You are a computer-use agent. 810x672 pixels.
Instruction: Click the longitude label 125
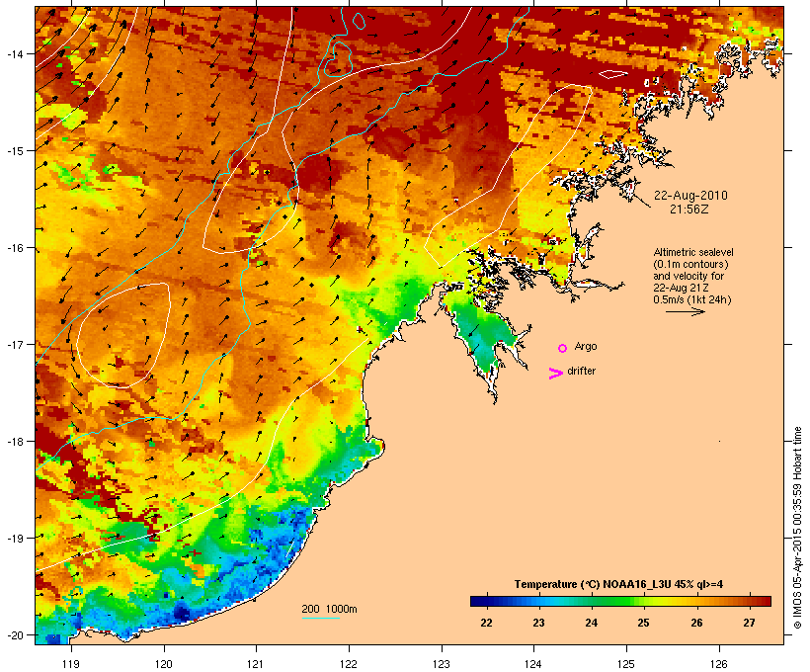(x=626, y=664)
